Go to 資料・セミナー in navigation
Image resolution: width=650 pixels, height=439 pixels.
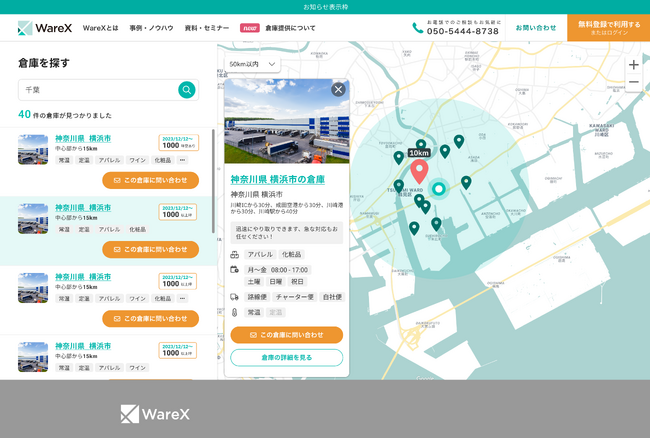[x=205, y=28]
